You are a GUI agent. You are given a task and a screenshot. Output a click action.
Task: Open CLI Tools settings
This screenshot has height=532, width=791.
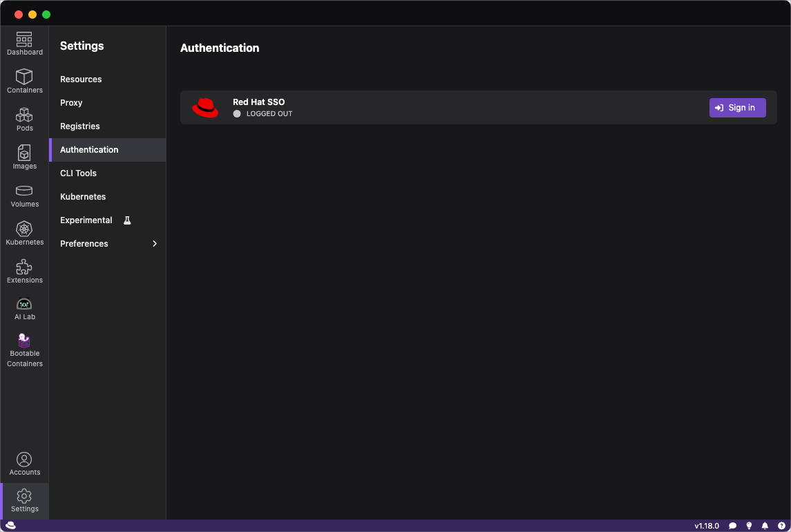pyautogui.click(x=78, y=173)
